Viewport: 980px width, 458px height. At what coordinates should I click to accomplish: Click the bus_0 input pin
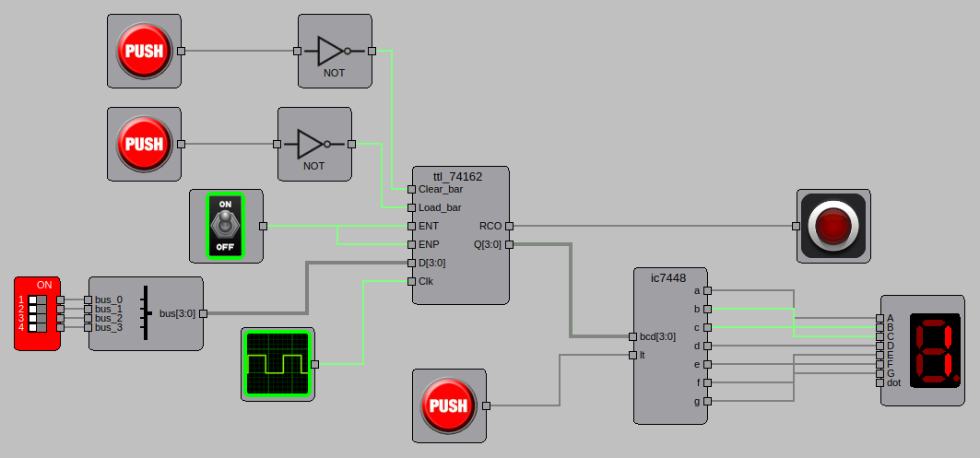tap(88, 299)
